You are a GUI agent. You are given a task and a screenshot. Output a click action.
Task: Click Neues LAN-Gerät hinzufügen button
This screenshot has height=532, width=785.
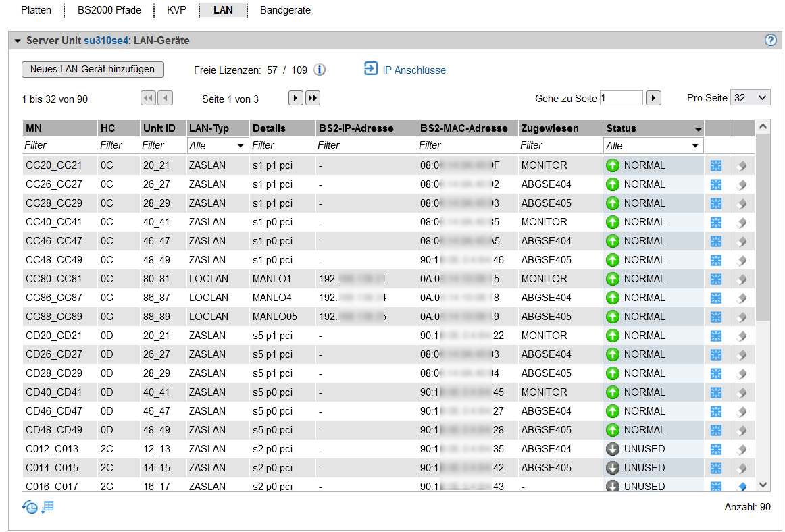coord(93,69)
